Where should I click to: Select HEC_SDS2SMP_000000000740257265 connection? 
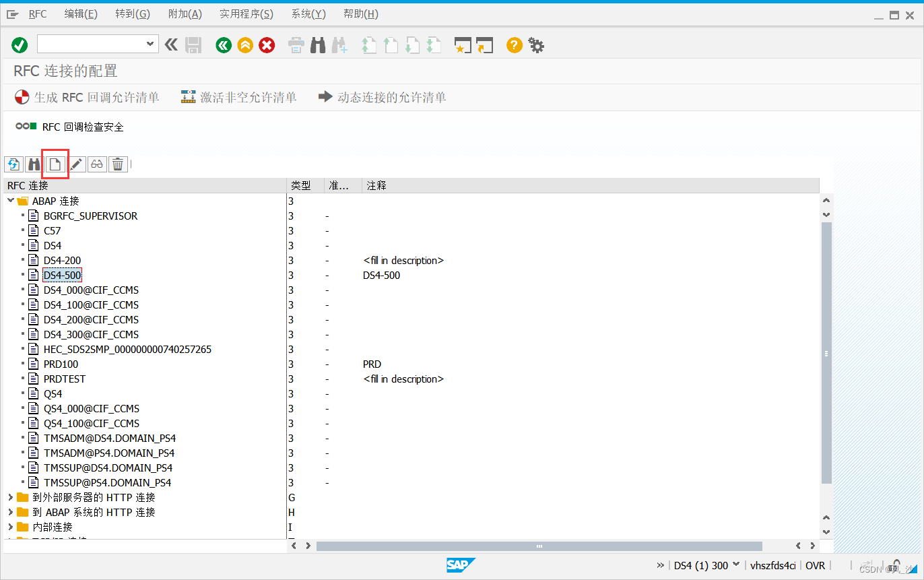pyautogui.click(x=127, y=349)
